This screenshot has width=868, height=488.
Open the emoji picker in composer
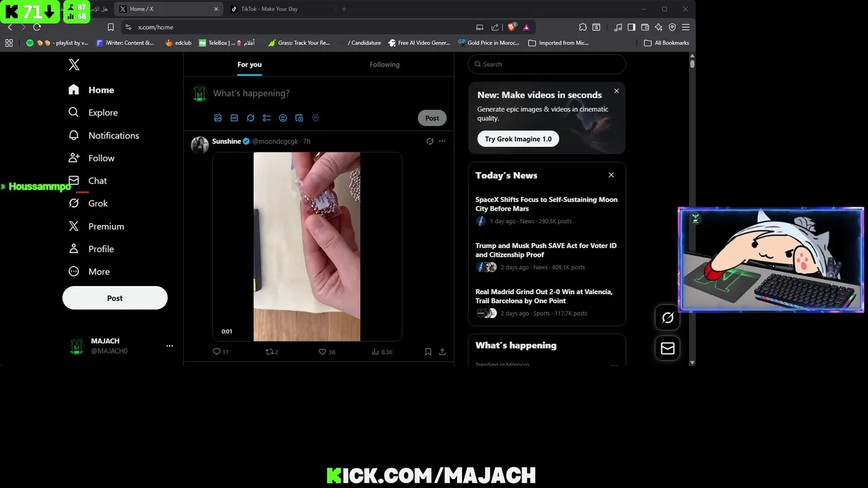283,118
